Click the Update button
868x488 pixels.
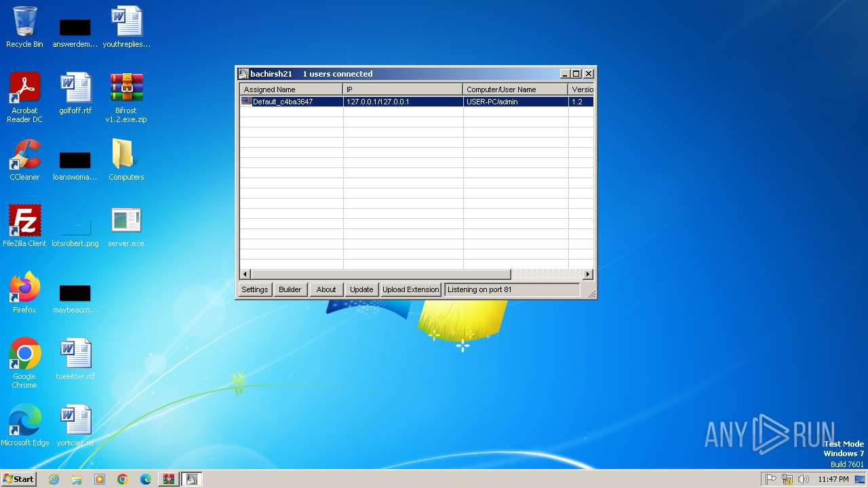coord(361,289)
